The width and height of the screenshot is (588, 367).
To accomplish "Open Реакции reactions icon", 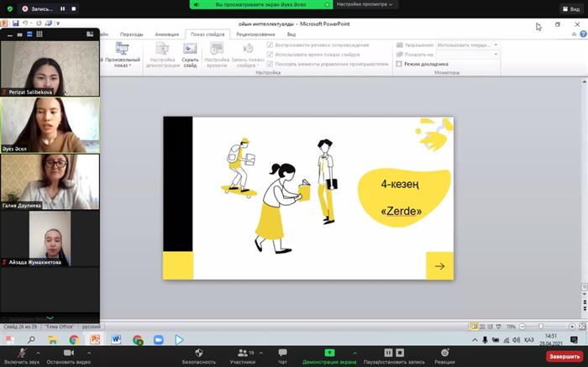I will coord(444,354).
